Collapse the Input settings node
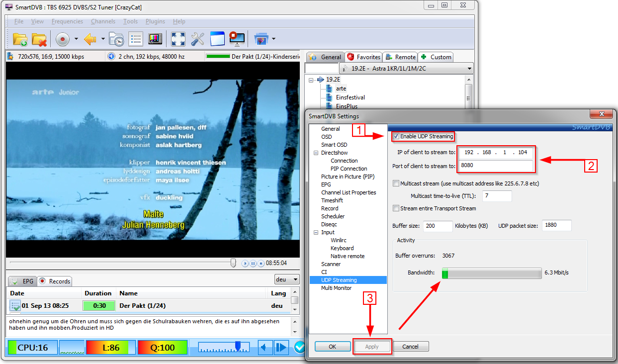The width and height of the screenshot is (618, 364). click(316, 232)
